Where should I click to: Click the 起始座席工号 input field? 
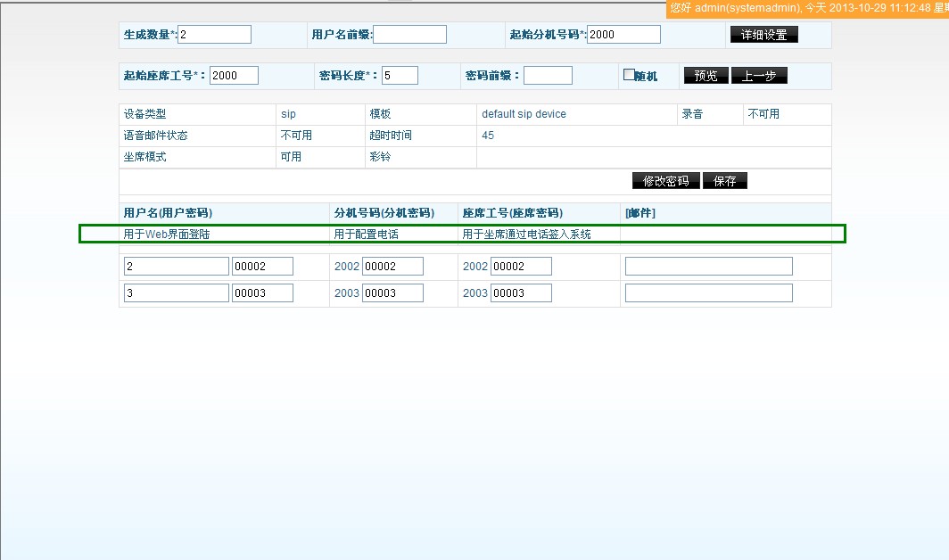click(234, 76)
